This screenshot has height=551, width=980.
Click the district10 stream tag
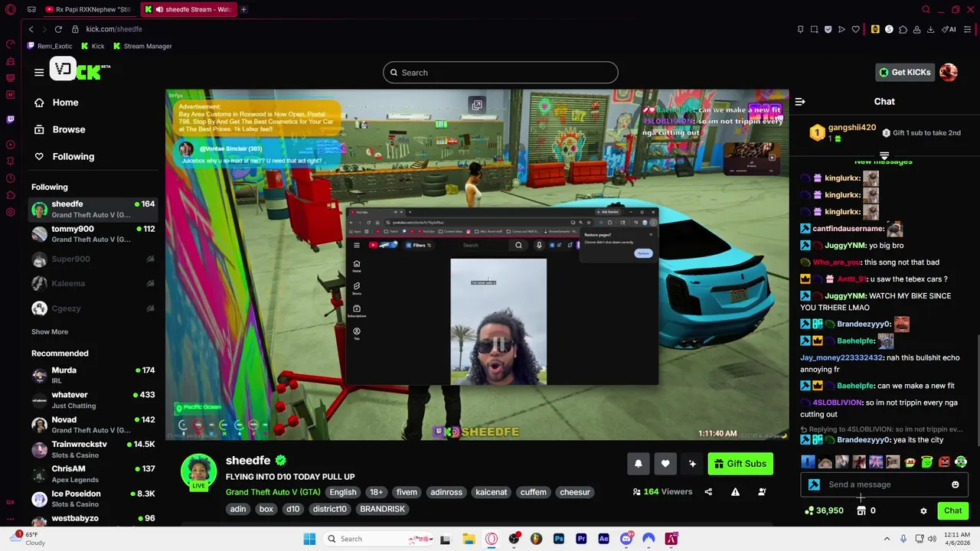(x=330, y=509)
